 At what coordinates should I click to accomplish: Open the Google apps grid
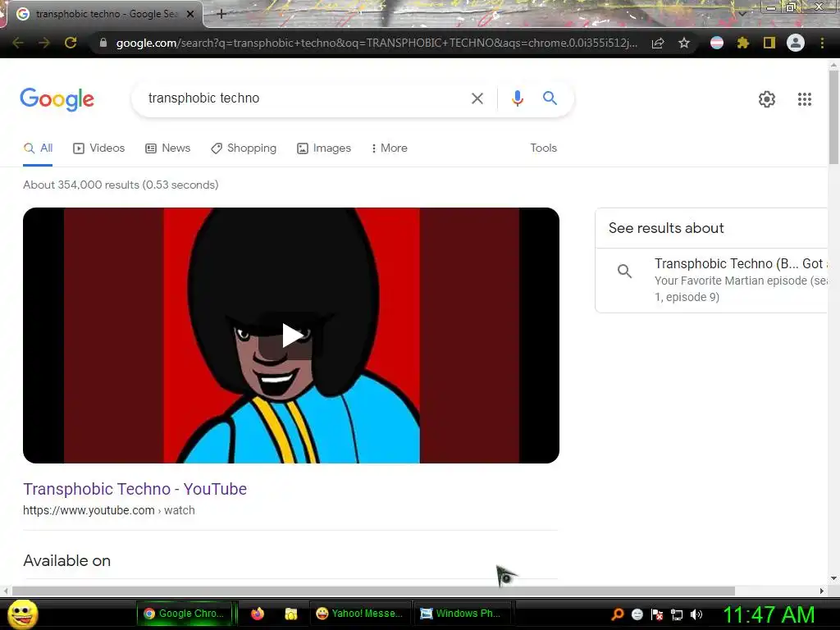point(804,99)
